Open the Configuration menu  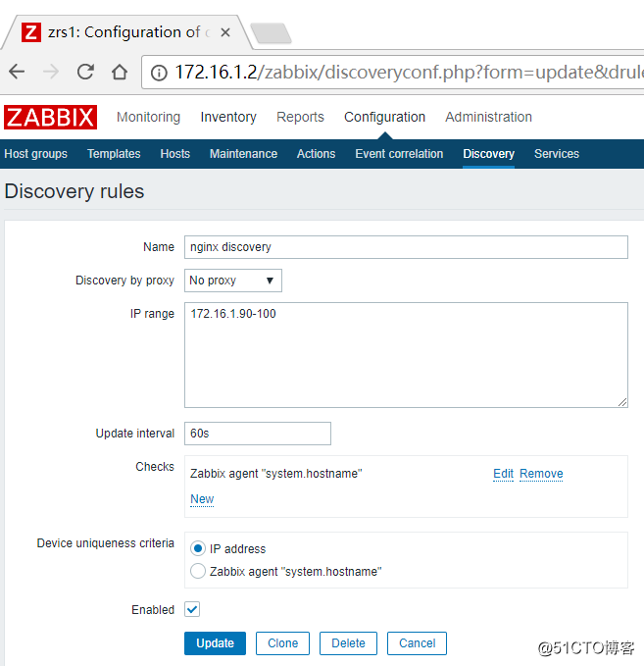(x=384, y=117)
